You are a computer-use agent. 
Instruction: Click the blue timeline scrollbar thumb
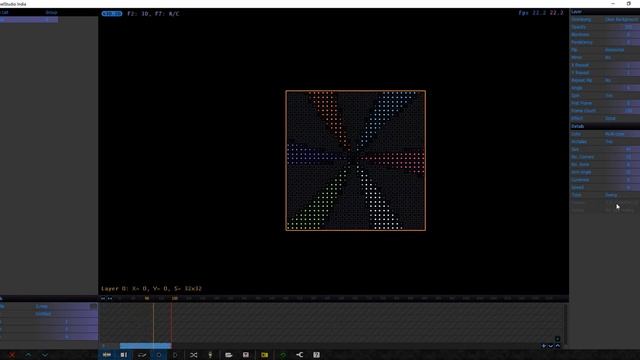(145, 346)
